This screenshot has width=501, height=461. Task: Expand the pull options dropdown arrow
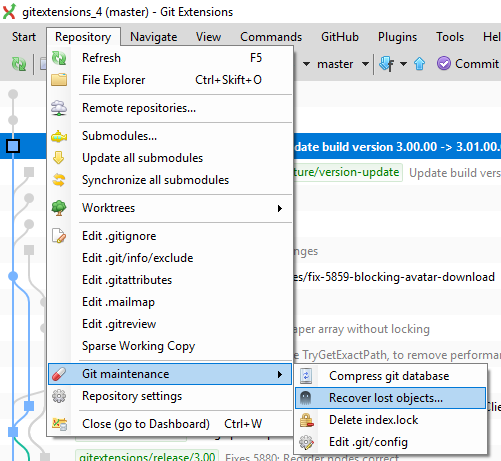coord(403,64)
